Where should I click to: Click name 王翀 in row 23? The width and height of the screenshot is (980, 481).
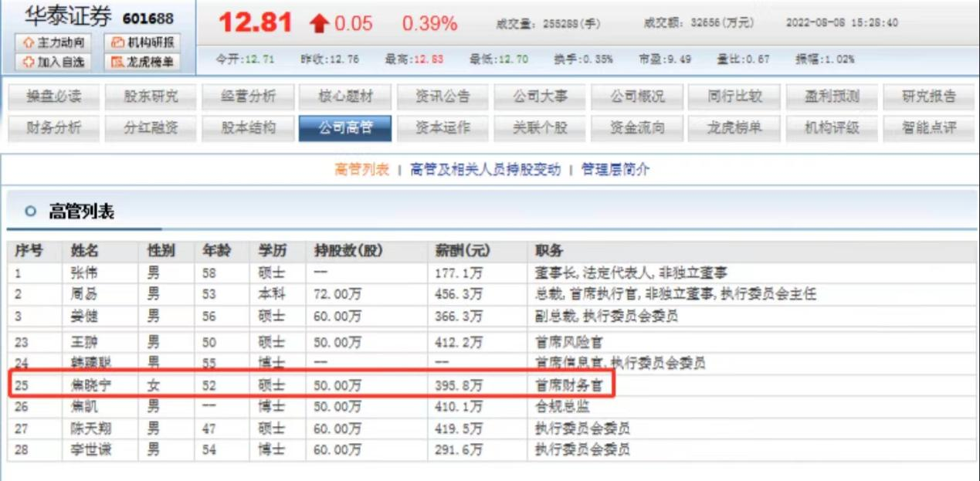(x=85, y=342)
